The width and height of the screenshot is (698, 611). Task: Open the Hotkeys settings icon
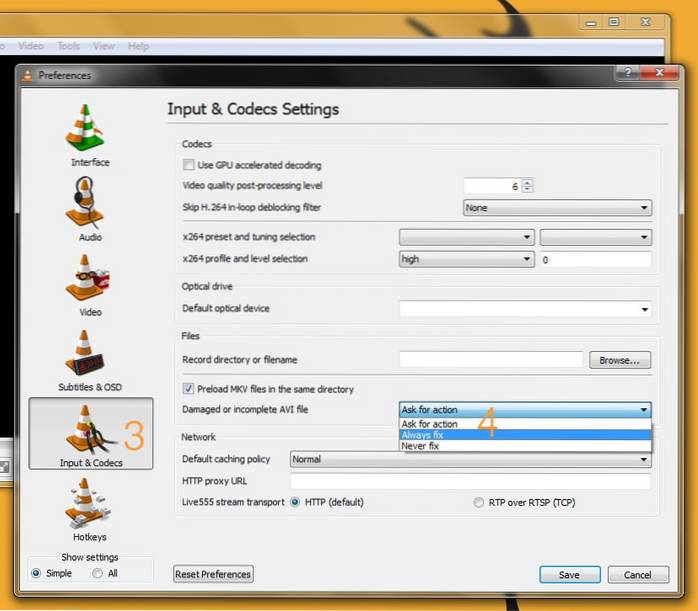coord(90,505)
